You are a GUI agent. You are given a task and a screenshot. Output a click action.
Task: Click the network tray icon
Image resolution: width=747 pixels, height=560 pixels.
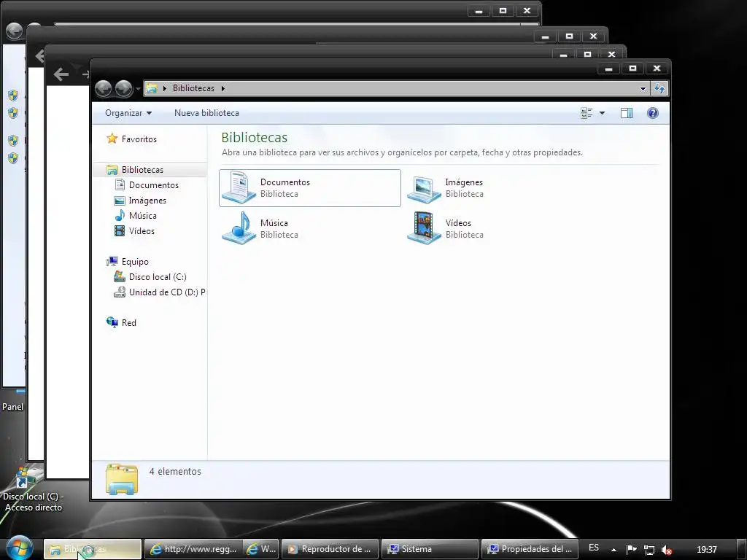point(649,550)
